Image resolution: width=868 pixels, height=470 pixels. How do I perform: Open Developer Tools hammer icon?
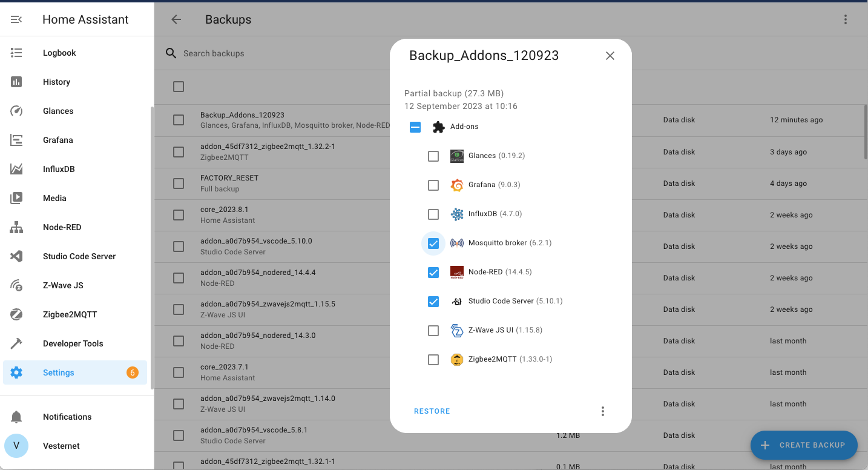(x=16, y=343)
